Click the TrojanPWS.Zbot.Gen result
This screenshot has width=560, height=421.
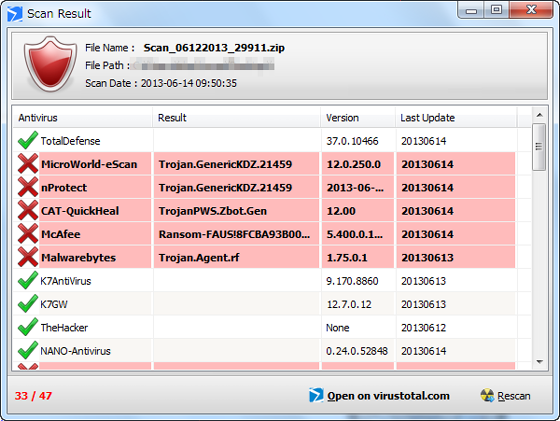tap(213, 211)
